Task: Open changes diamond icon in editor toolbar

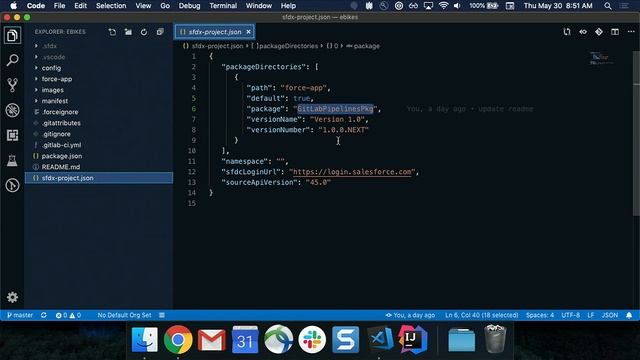Action: tap(599, 32)
